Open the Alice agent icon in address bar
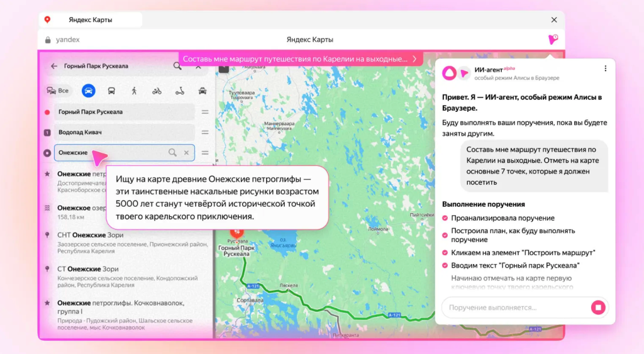 point(553,40)
